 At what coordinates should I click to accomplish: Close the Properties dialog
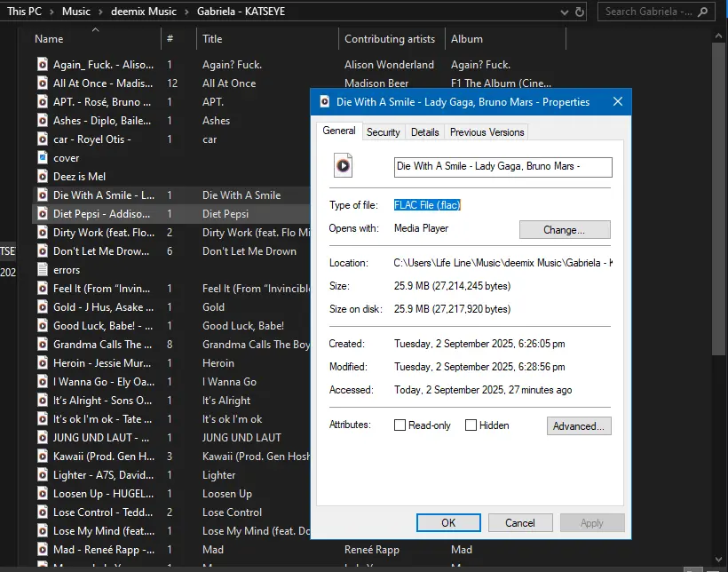(x=618, y=101)
